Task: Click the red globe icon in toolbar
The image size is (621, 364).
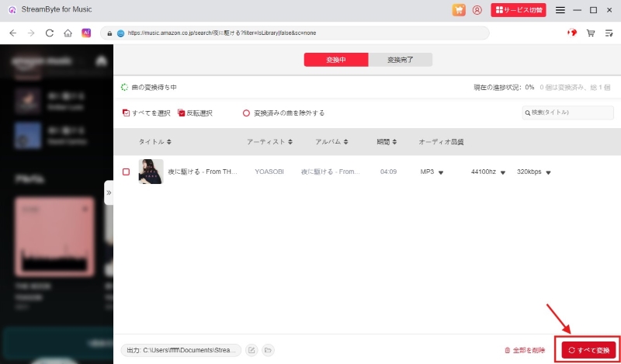Action: (x=572, y=33)
